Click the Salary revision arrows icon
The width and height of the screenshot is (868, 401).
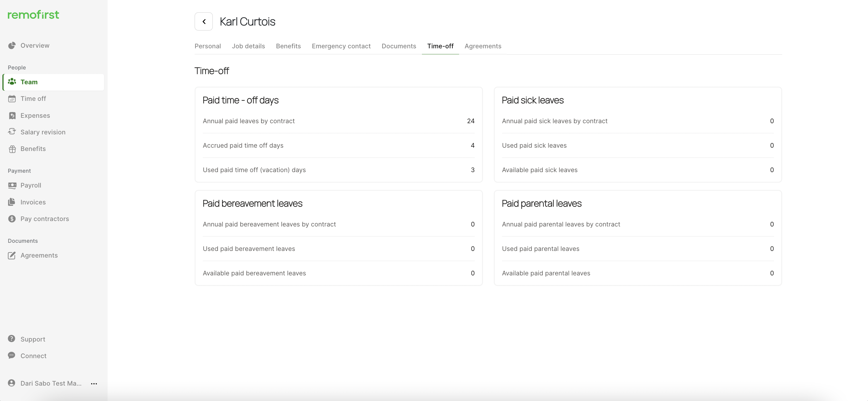click(x=12, y=132)
